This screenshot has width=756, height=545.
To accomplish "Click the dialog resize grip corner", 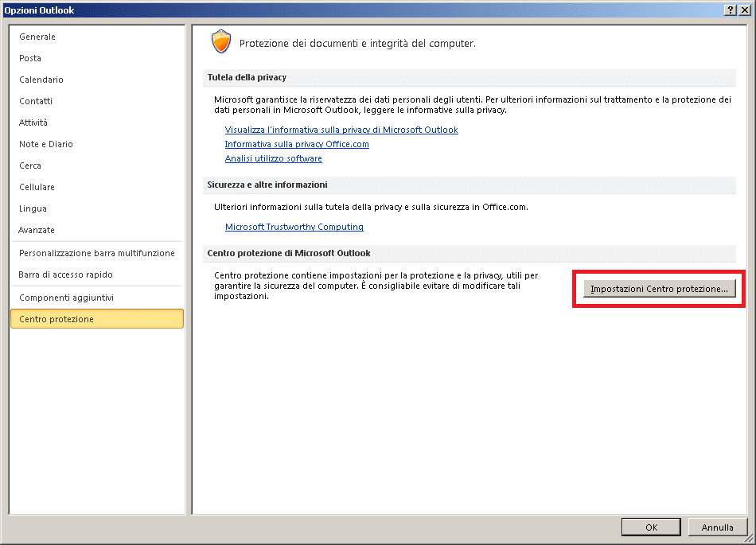I will click(x=750, y=539).
